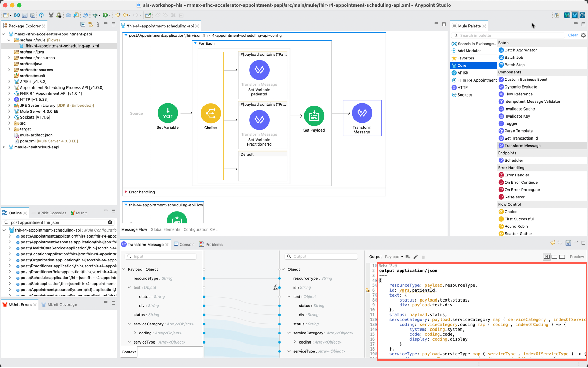Click the edit pencil icon beside Output Payload

coord(415,257)
